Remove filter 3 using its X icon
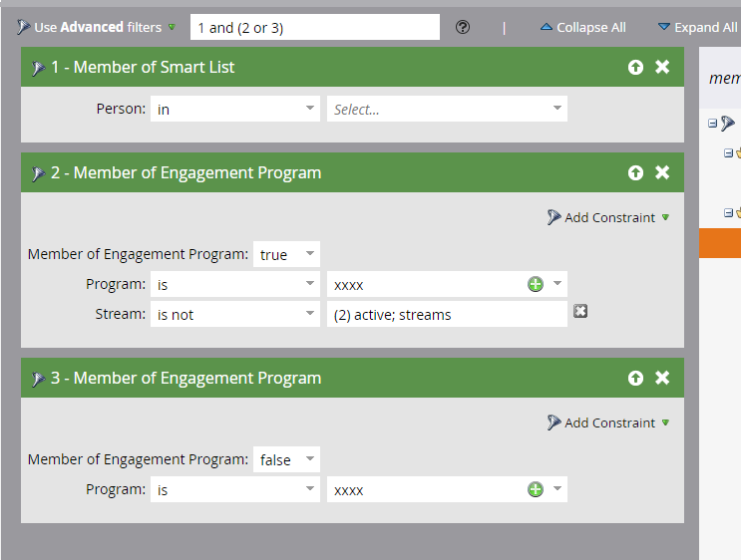The height and width of the screenshot is (560, 741). pyautogui.click(x=662, y=378)
